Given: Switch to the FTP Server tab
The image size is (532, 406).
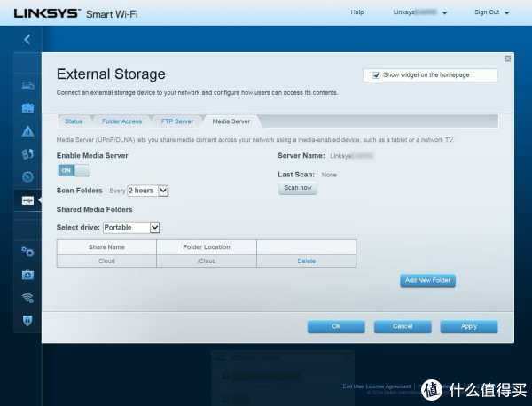Looking at the screenshot, I should tap(177, 121).
